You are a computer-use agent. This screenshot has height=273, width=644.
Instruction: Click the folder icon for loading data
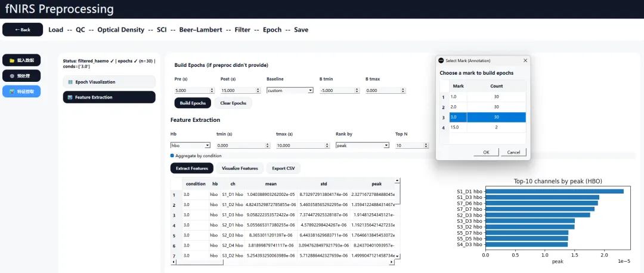click(13, 60)
